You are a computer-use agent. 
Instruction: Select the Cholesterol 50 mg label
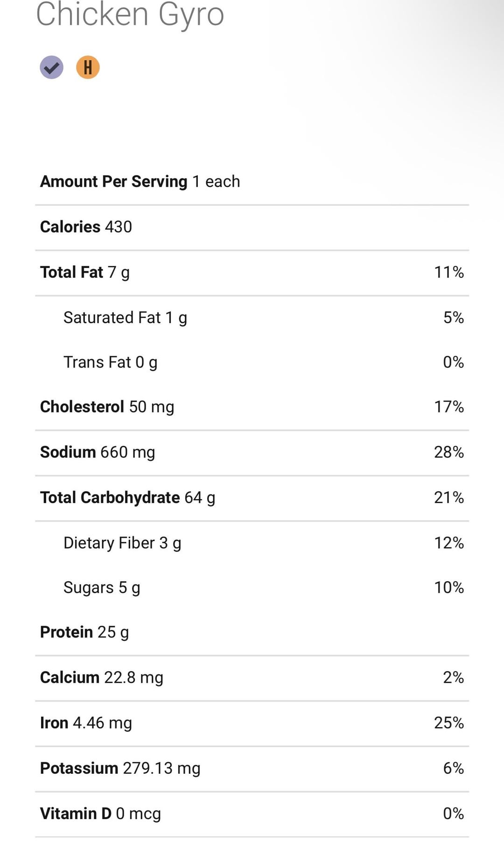[x=107, y=407]
